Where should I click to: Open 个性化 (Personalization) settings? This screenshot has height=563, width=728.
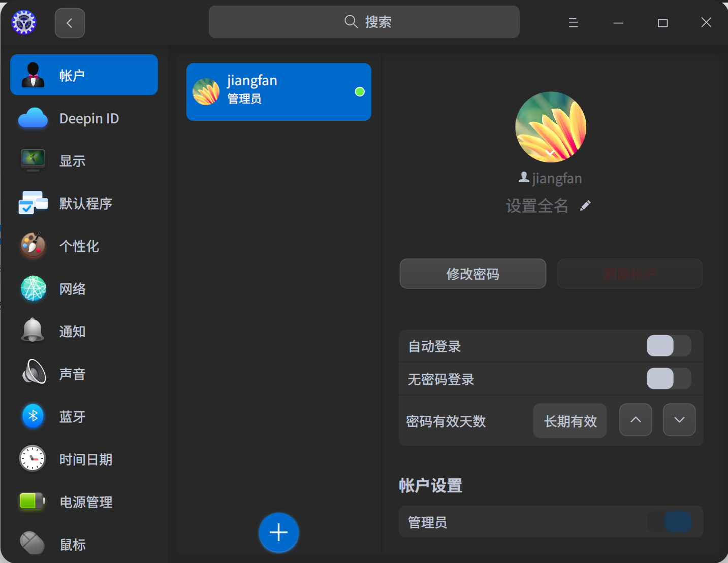tap(79, 246)
